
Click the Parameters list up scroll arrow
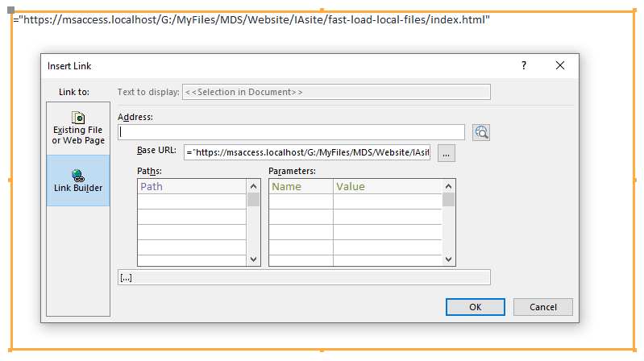pyautogui.click(x=448, y=186)
